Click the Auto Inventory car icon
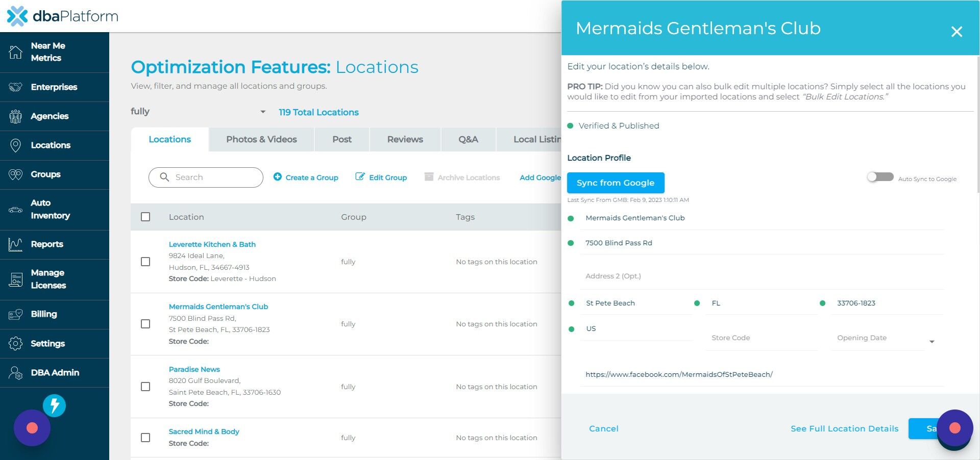980x460 pixels. coord(16,210)
